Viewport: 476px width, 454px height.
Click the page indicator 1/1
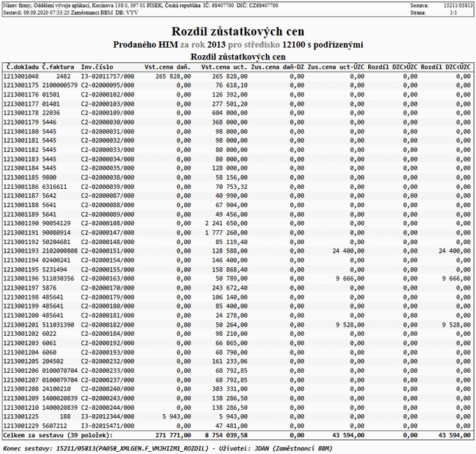coord(454,13)
